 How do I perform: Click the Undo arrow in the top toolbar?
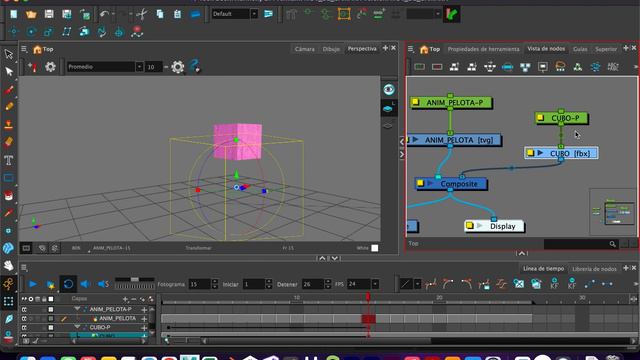[x=104, y=14]
